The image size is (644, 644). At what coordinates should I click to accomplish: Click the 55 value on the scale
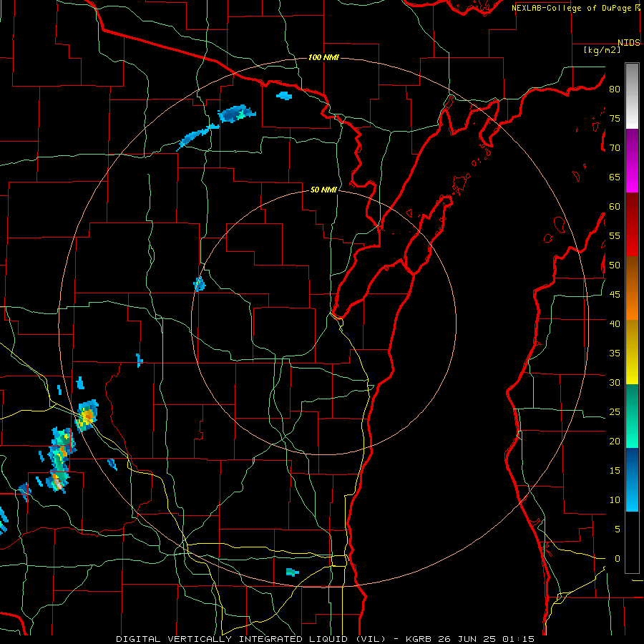615,235
